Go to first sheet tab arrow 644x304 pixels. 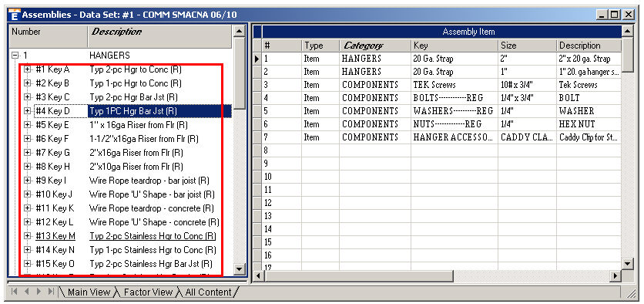click(x=14, y=292)
